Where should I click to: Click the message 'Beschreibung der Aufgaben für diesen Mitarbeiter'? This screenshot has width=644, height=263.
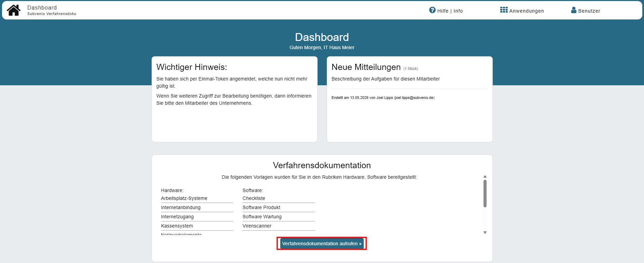(x=386, y=79)
